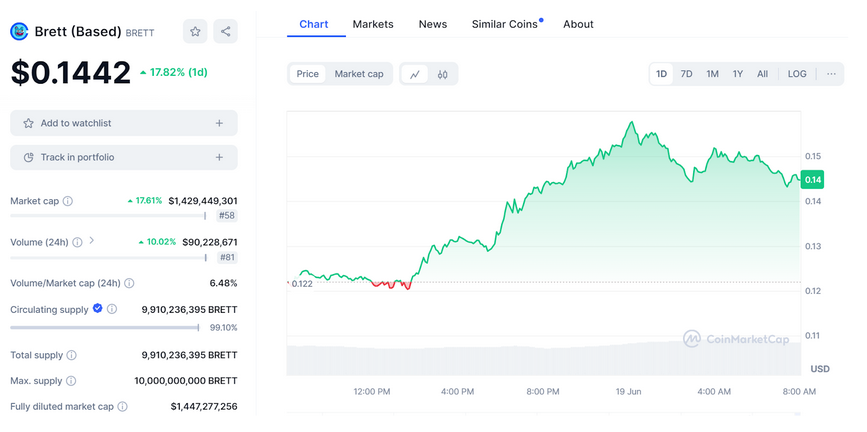Screen dimensions: 867x432
Task: Toggle LOG scale on chart
Action: 797,74
